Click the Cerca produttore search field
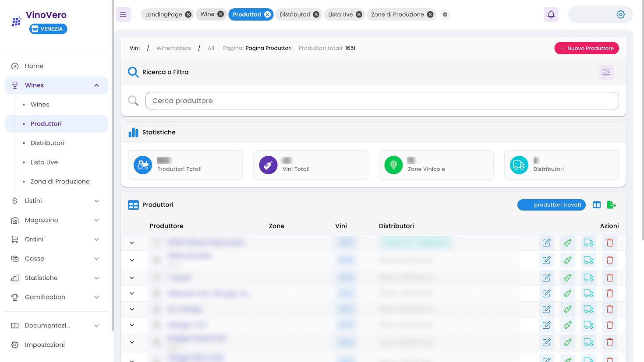This screenshot has height=362, width=644. (x=381, y=100)
